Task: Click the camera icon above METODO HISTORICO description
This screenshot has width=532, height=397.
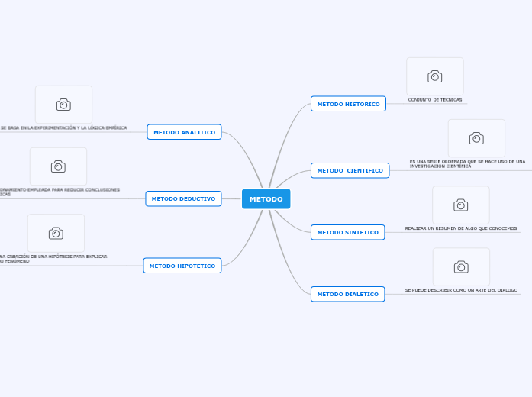Action: tap(434, 76)
